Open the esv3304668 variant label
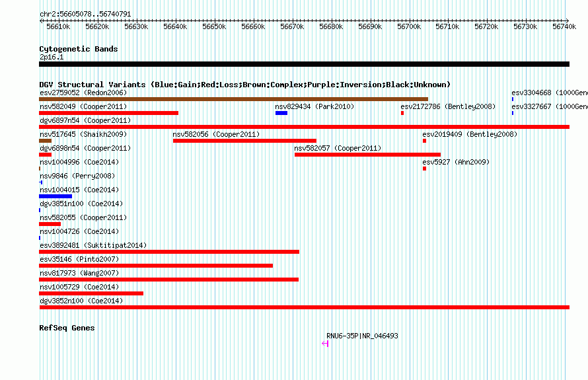Screen dimensions: 588x380 point(550,93)
